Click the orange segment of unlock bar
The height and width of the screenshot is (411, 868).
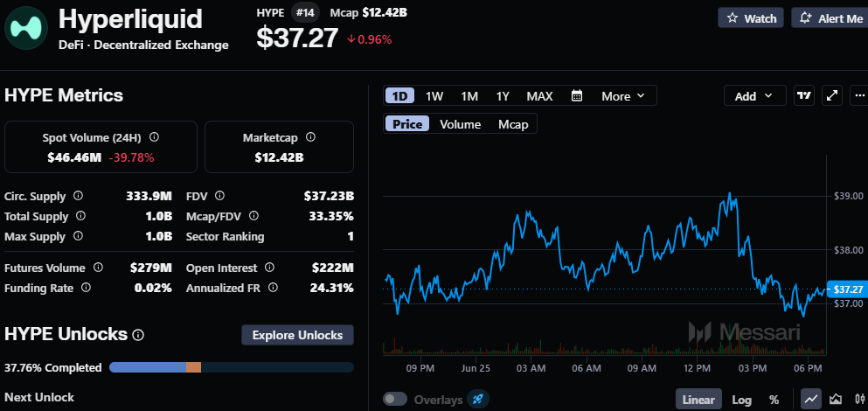pyautogui.click(x=193, y=367)
